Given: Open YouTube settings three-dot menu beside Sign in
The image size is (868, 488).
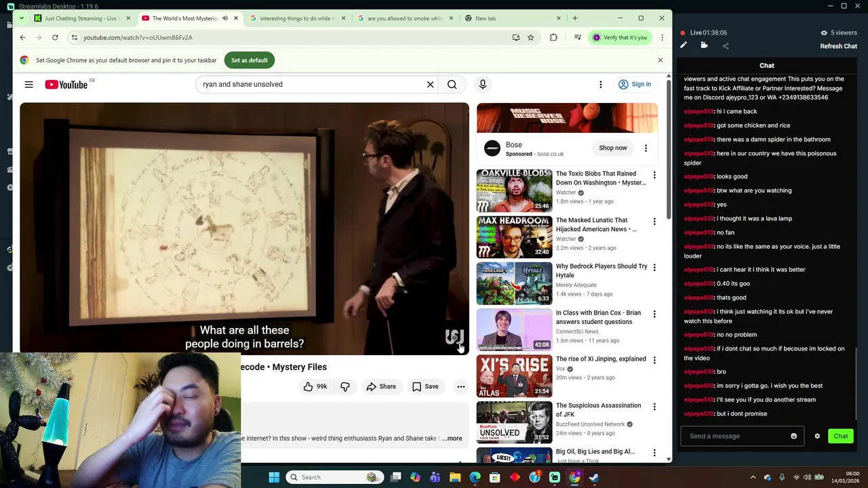Looking at the screenshot, I should (x=600, y=84).
